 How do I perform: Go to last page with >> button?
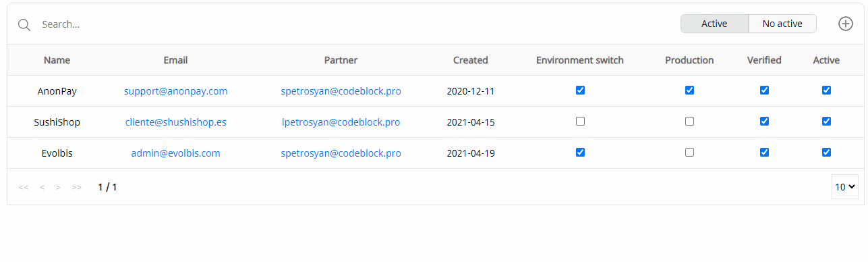[76, 187]
